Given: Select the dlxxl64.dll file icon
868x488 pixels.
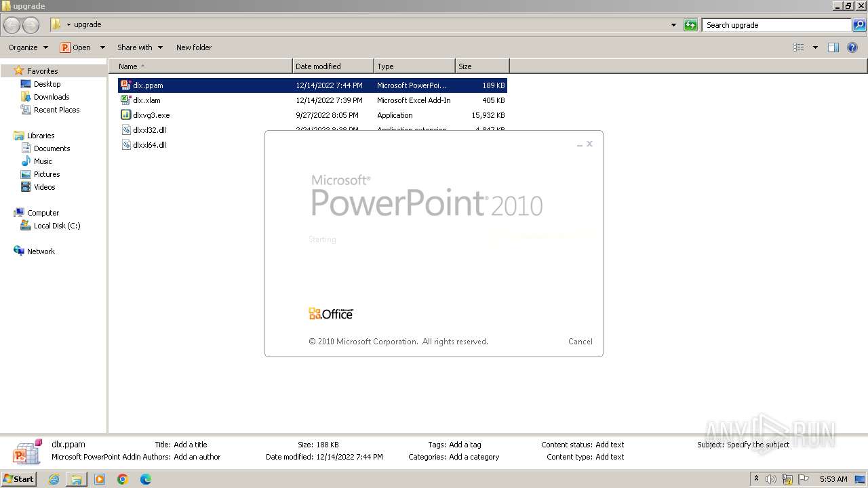Looking at the screenshot, I should (x=126, y=145).
